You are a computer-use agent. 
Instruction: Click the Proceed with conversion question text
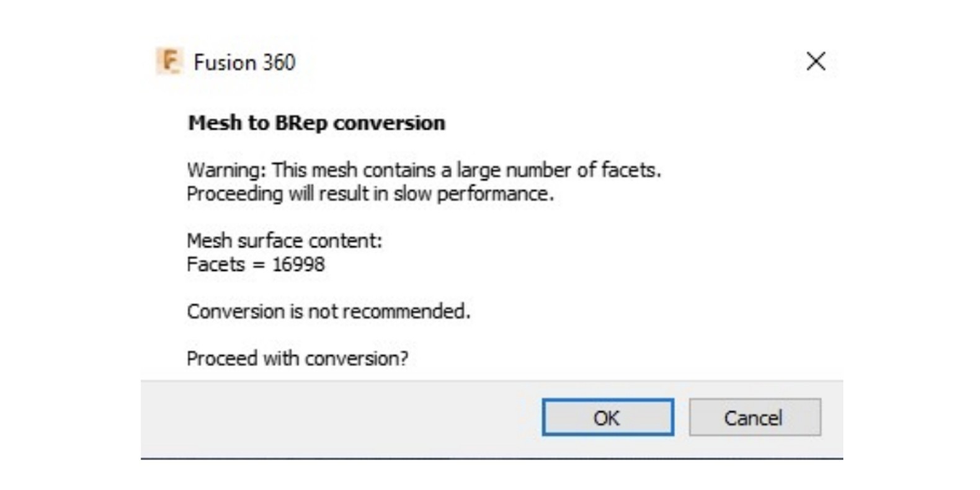click(x=297, y=357)
